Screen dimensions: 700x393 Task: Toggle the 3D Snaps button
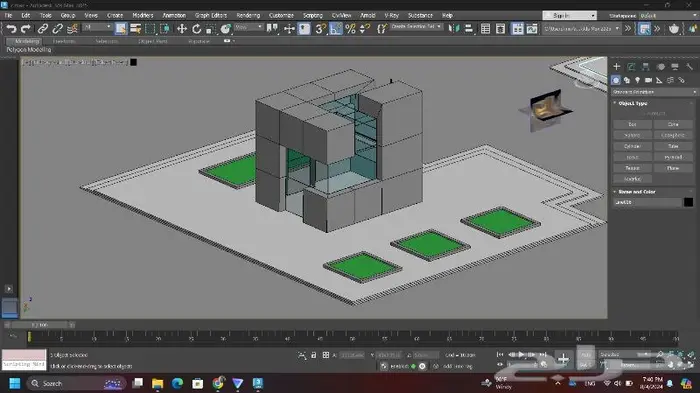coord(320,29)
